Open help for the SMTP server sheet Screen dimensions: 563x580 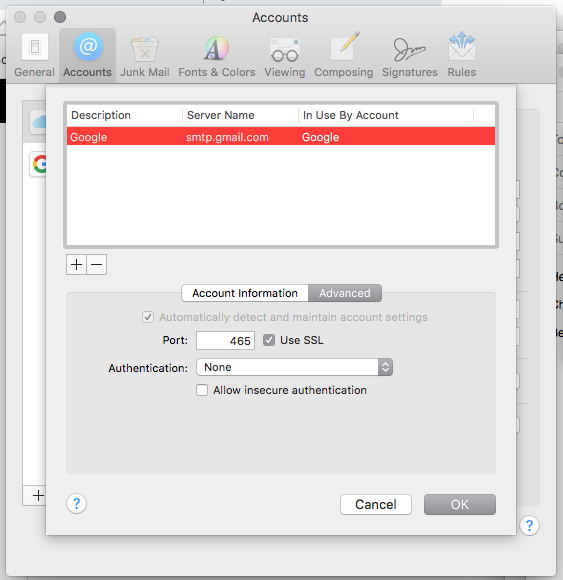(x=77, y=503)
